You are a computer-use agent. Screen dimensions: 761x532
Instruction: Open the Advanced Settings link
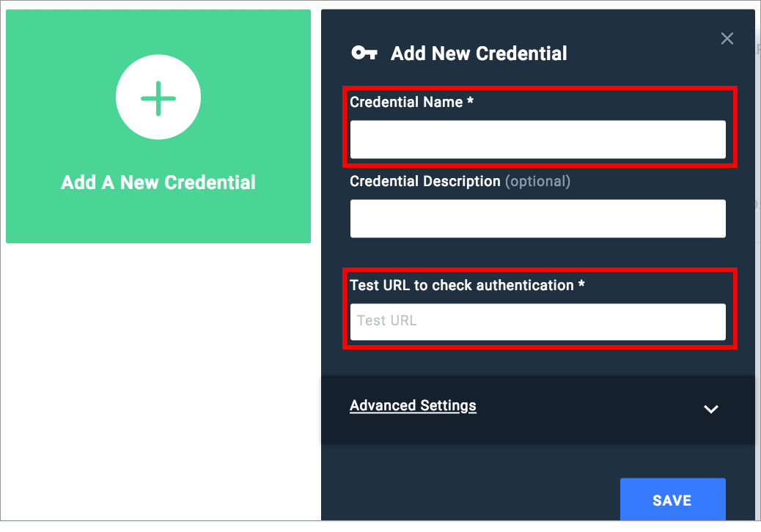coord(413,405)
